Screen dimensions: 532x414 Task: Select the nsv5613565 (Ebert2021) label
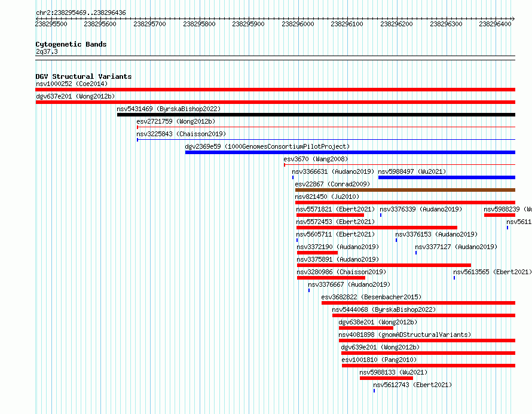[493, 272]
